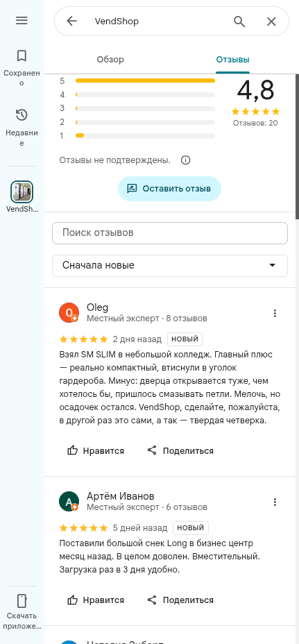Click Оставить отзыв button
The height and width of the screenshot is (644, 299).
point(170,189)
